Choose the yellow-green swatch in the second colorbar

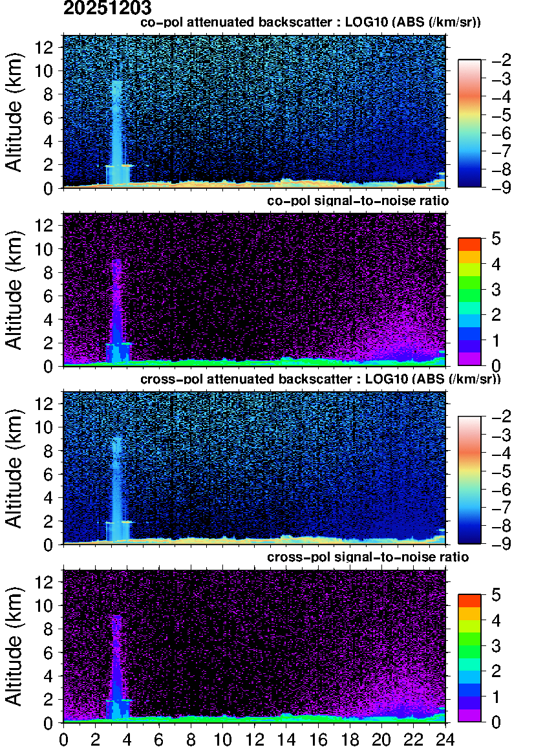[469, 270]
